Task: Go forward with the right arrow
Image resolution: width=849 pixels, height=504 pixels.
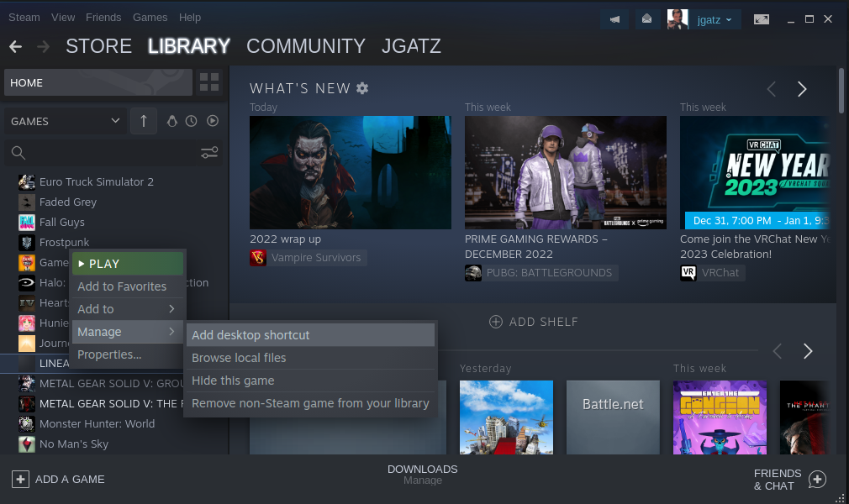Action: 44,46
